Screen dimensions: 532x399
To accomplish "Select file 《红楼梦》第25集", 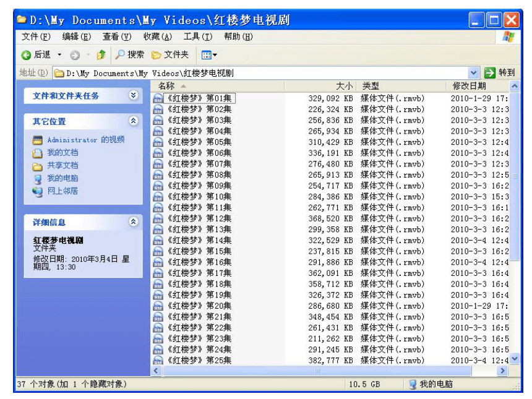I will click(200, 360).
